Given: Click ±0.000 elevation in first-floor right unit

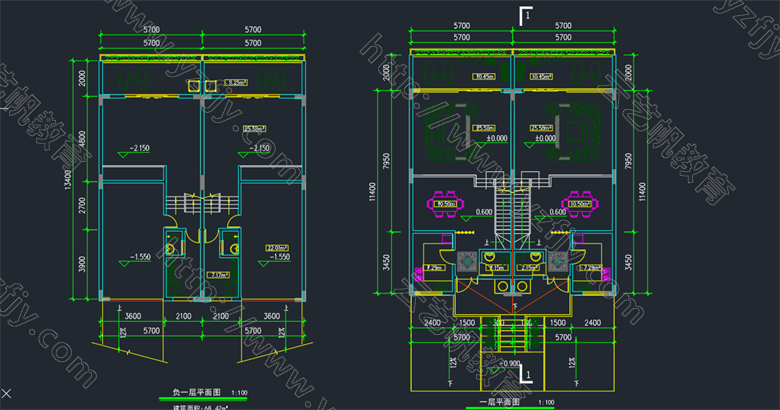Looking at the screenshot, I should click(x=546, y=138).
